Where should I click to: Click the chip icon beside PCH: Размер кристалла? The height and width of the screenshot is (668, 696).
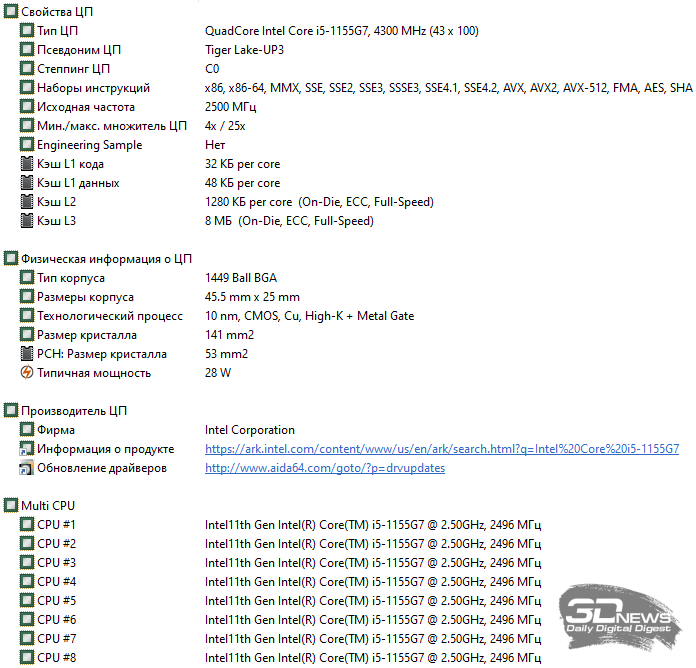pos(27,354)
